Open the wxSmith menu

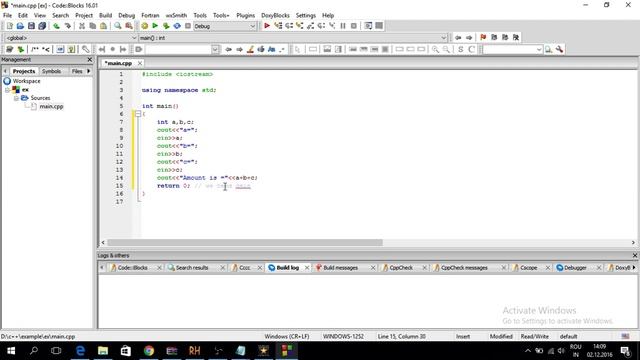[176, 15]
